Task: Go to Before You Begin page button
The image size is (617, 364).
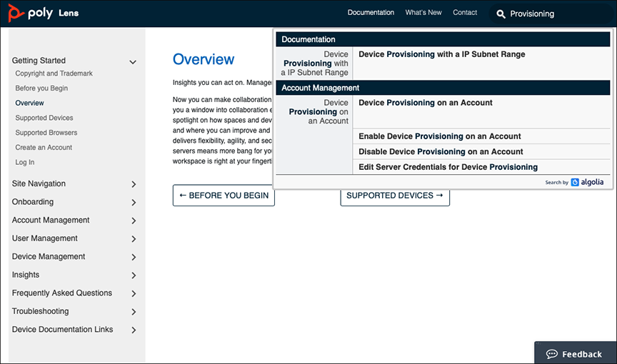Action: pyautogui.click(x=224, y=196)
